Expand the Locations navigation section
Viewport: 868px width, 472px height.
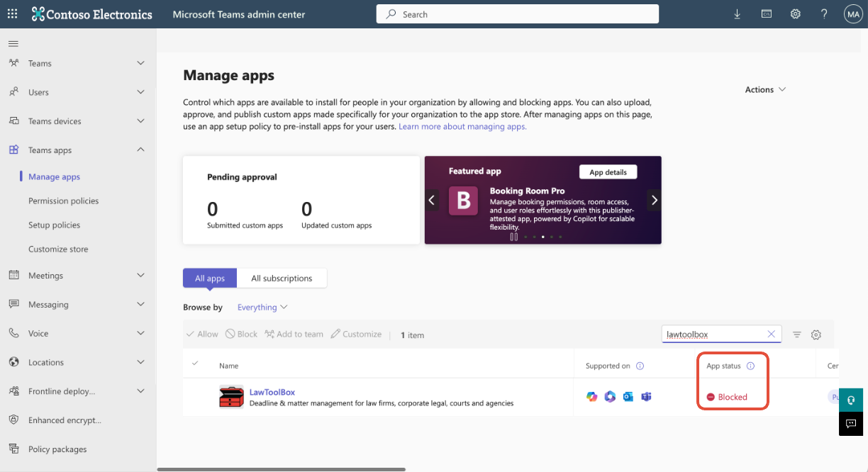pyautogui.click(x=140, y=362)
